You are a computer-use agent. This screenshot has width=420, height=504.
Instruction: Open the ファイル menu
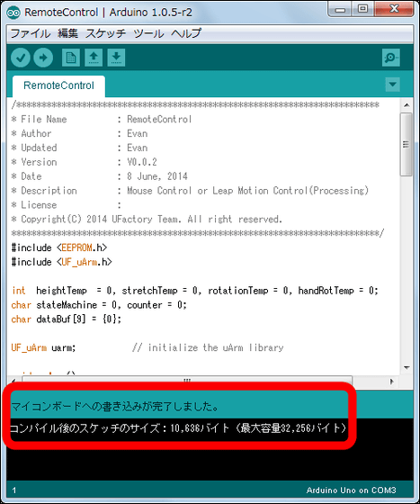point(31,33)
